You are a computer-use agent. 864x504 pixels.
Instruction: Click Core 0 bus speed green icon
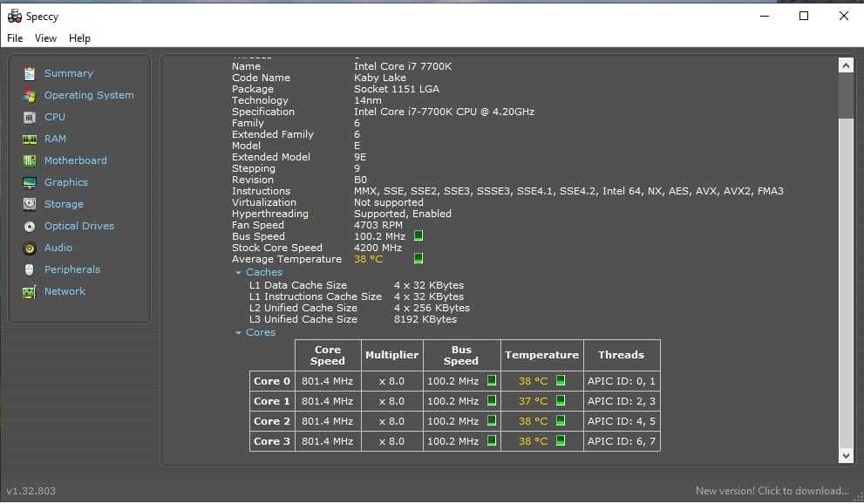[492, 380]
